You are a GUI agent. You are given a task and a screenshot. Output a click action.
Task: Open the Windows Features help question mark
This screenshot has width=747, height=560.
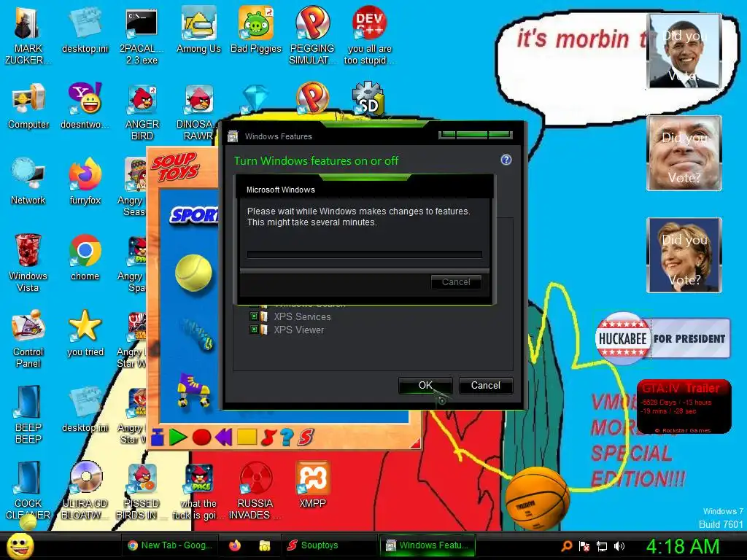pos(506,160)
